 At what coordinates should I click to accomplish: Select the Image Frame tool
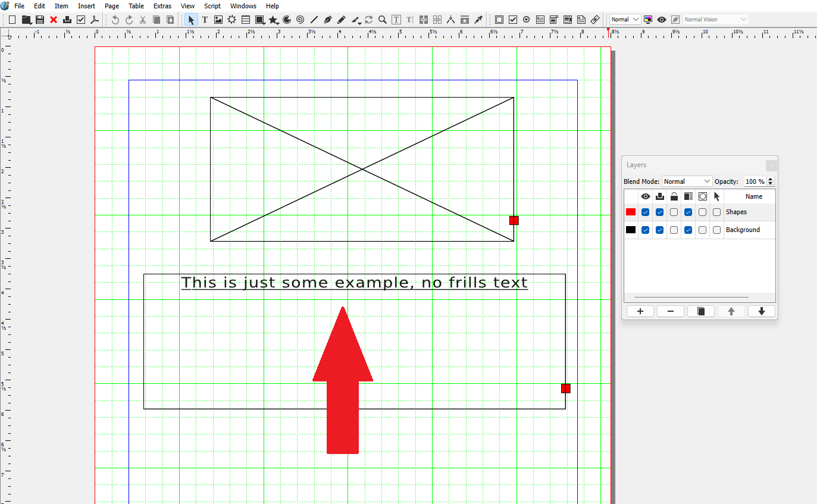point(218,20)
